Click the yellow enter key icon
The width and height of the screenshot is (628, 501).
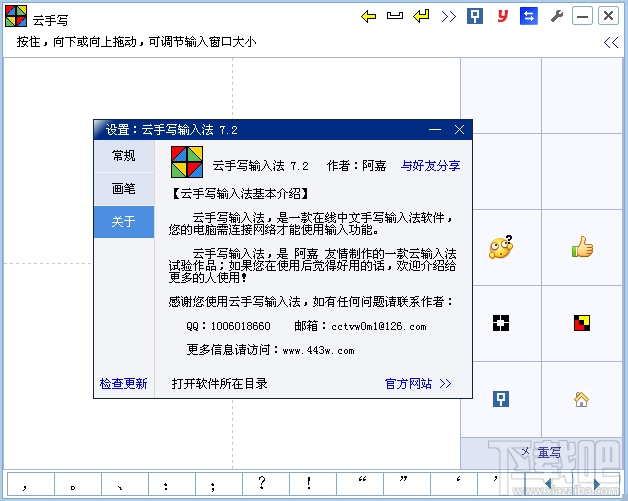(421, 16)
